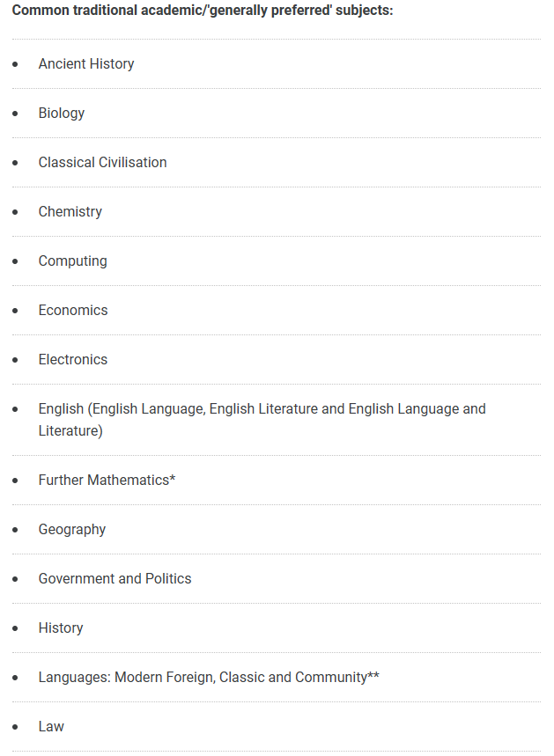
Task: Select Government and Politics entry
Action: pos(114,578)
